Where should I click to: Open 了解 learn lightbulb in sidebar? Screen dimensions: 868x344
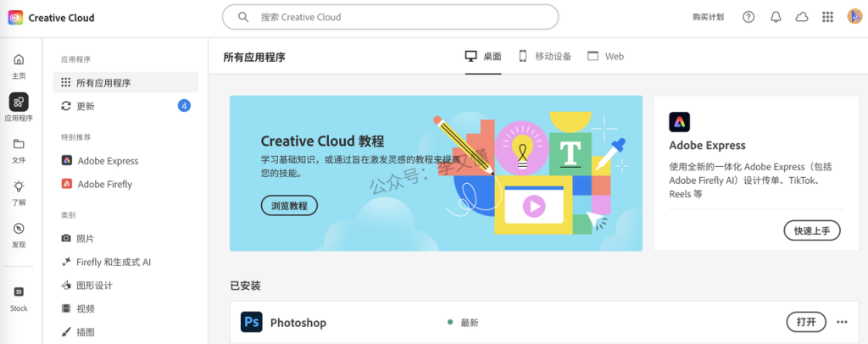click(x=19, y=191)
